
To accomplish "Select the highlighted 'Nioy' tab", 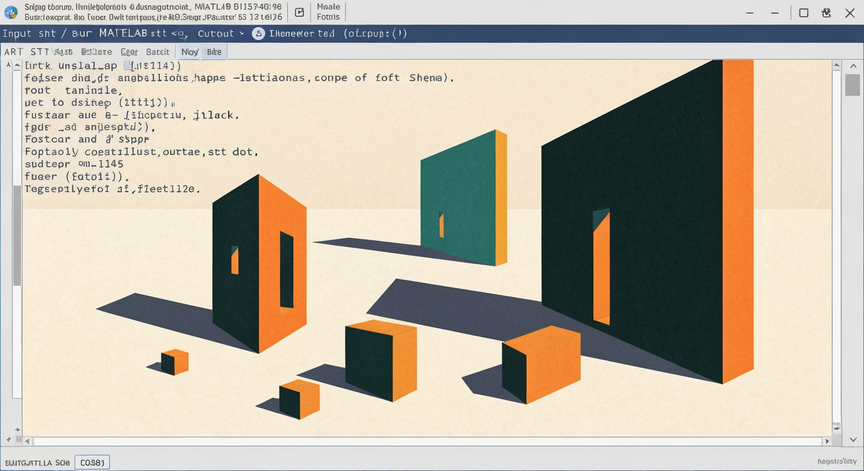I will pyautogui.click(x=190, y=52).
